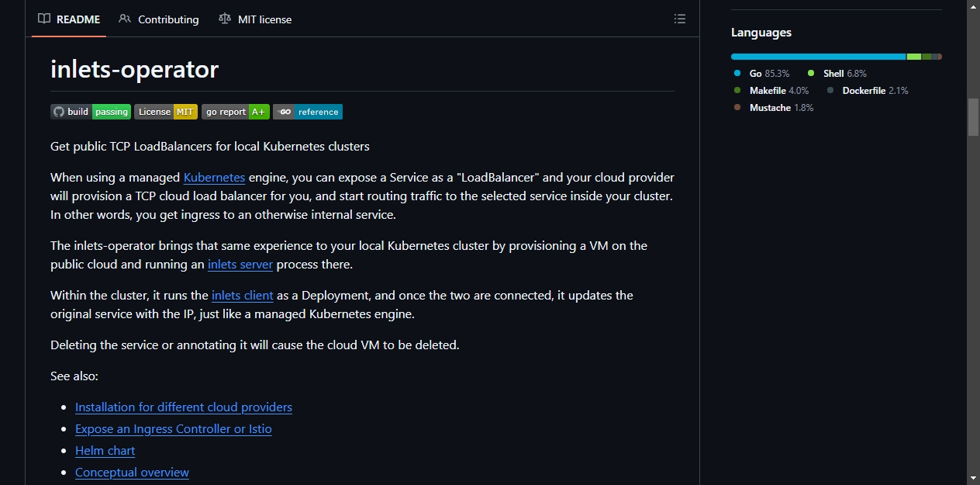980x485 pixels.
Task: Click the Makefile 4.0% language entry
Action: (x=771, y=91)
